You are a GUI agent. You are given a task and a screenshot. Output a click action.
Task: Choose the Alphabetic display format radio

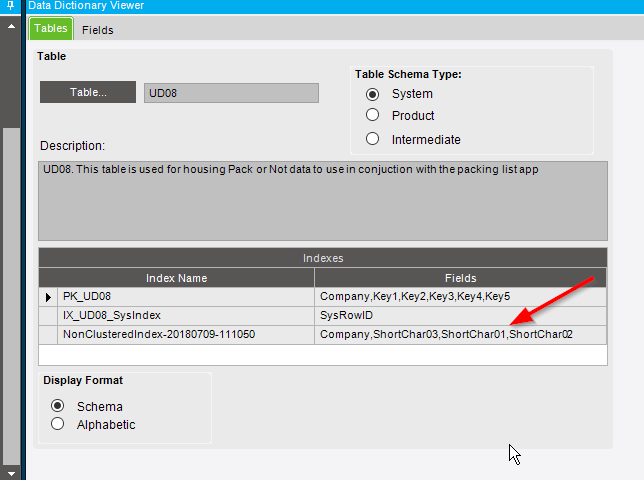[x=58, y=424]
